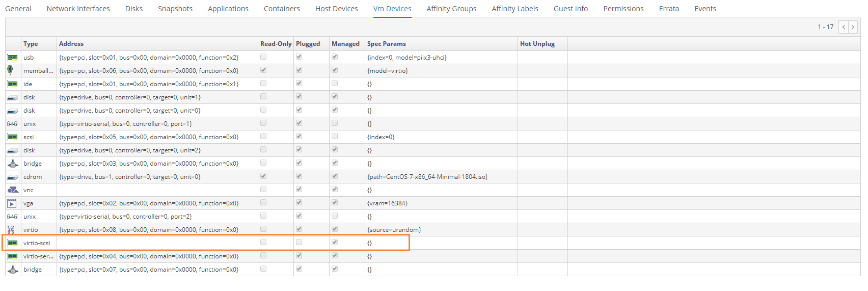Click the virtio rng device icon
The width and height of the screenshot is (868, 291).
[x=11, y=230]
